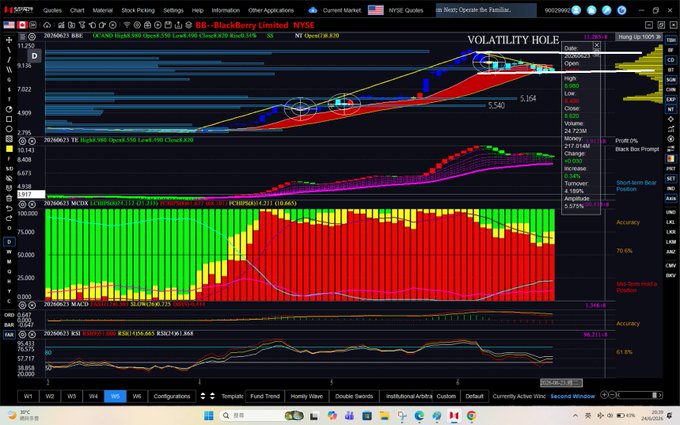Click the SET button on right sidebar
The image size is (680, 425).
click(x=670, y=179)
